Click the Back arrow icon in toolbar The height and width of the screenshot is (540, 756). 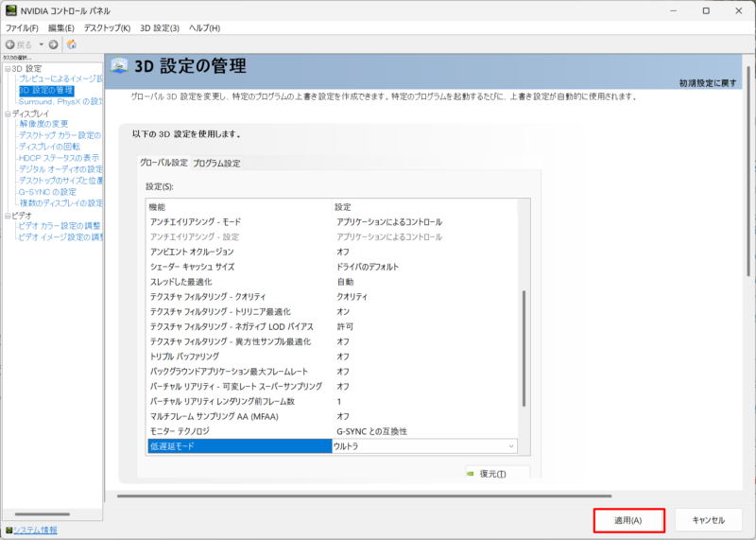coord(10,44)
